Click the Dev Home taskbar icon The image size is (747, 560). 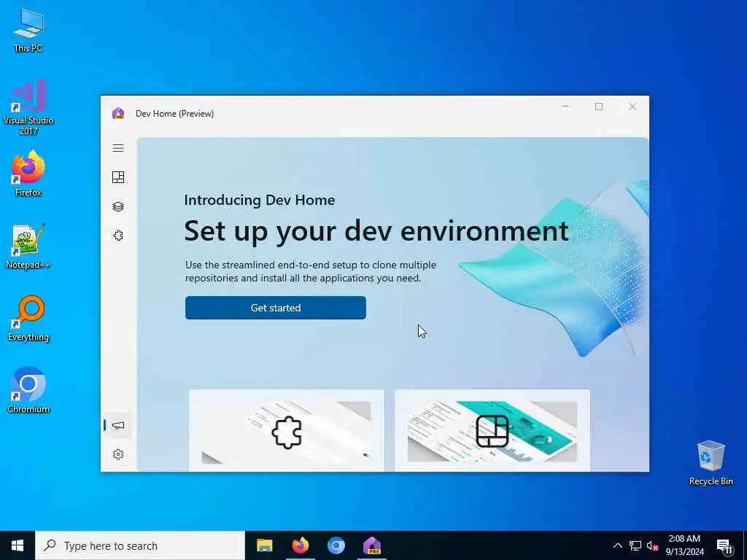pos(372,545)
